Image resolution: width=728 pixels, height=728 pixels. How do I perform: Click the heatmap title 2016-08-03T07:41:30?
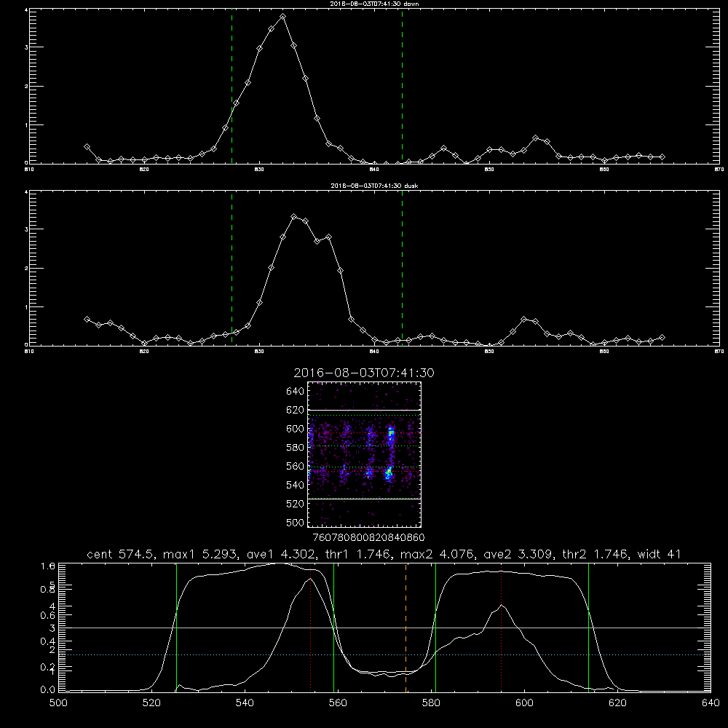point(364,373)
